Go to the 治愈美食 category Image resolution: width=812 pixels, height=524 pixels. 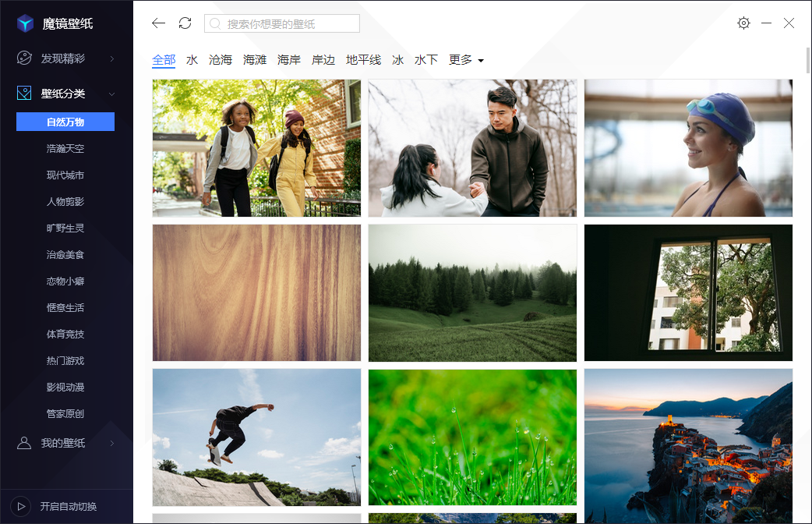coord(65,254)
